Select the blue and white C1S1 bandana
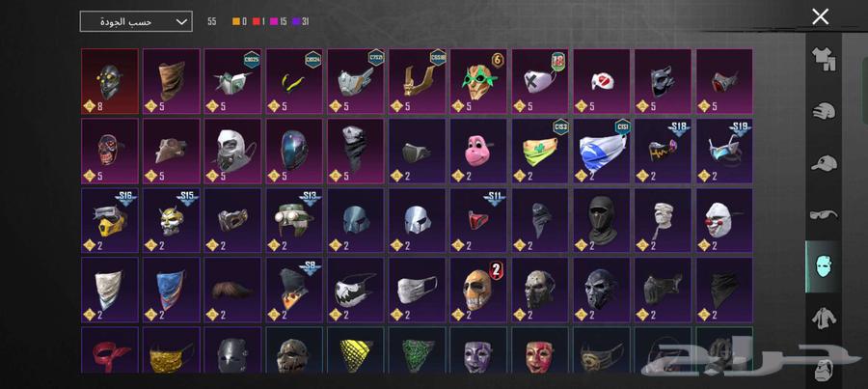 tap(601, 151)
